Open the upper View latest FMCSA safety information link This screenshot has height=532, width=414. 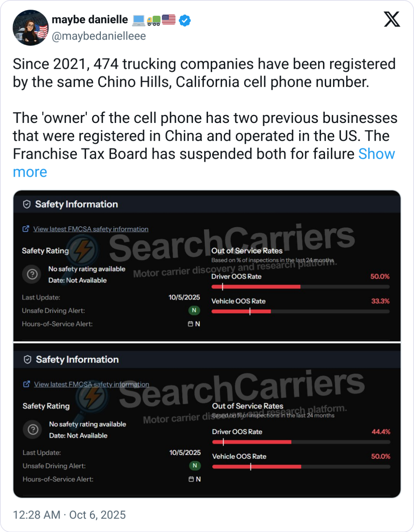[91, 229]
